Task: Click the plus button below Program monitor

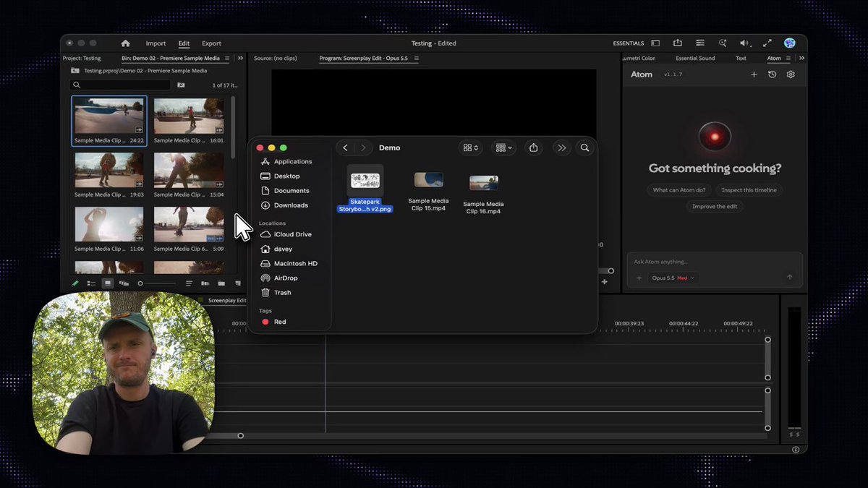Action: pyautogui.click(x=605, y=282)
